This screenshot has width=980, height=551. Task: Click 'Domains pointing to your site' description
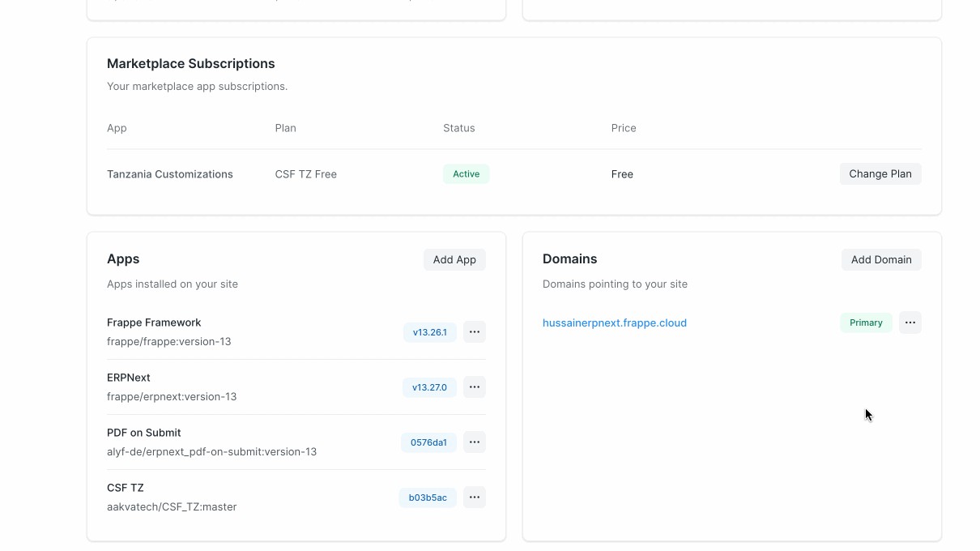[x=615, y=284]
